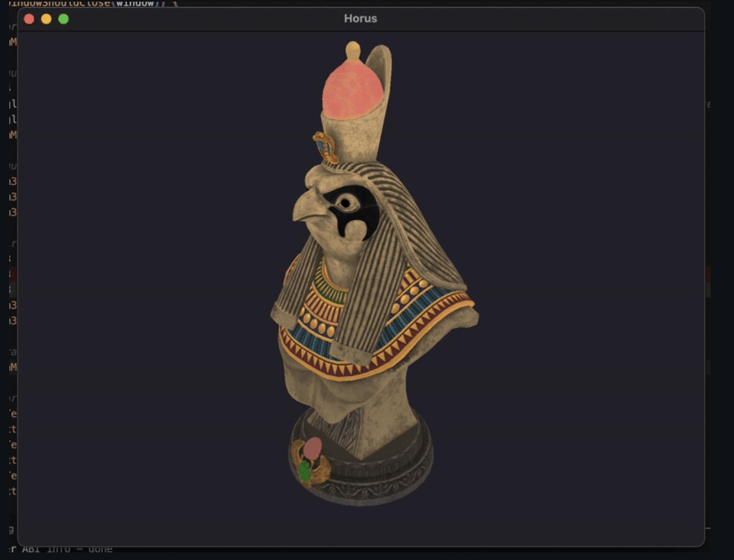Click the green zoom window button
This screenshot has width=734, height=560.
coord(64,19)
